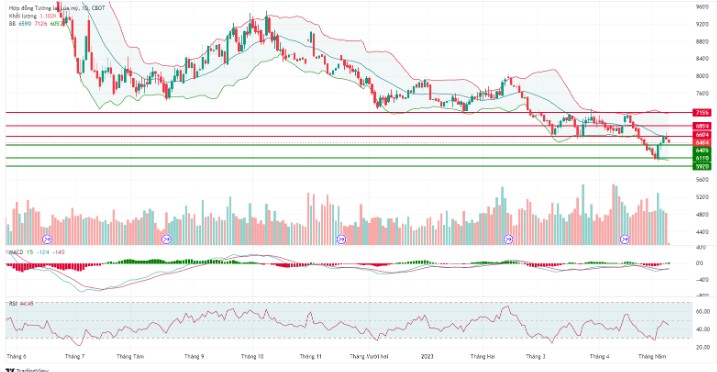Click the 'Tháng Hai' time axis label
This screenshot has height=372, width=717.
(x=483, y=356)
